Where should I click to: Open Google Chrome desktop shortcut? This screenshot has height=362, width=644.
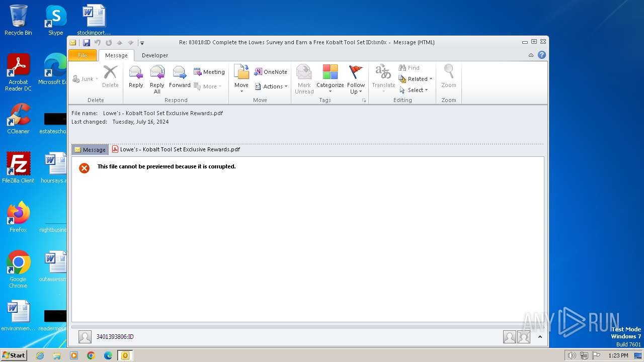(x=18, y=269)
